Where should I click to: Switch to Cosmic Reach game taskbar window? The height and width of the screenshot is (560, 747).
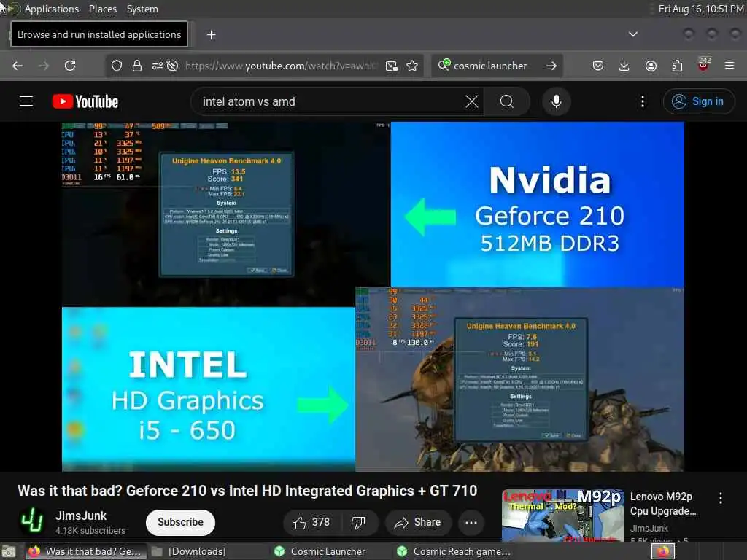pyautogui.click(x=454, y=551)
